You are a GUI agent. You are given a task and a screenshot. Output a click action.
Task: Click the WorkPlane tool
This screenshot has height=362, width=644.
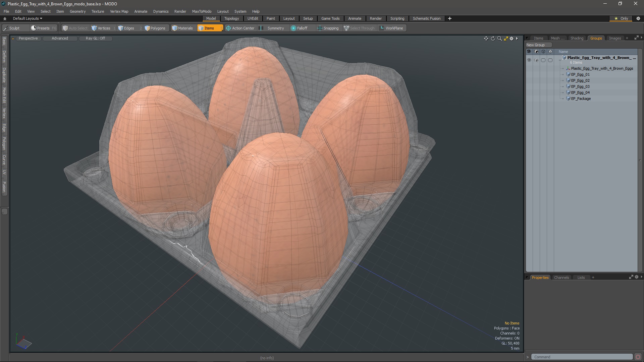391,28
